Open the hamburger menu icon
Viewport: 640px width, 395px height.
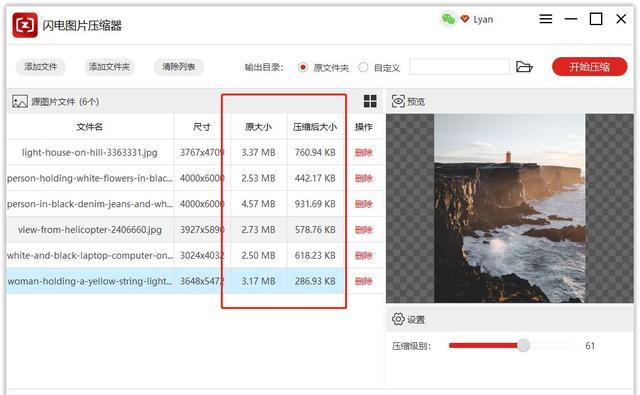(x=546, y=19)
